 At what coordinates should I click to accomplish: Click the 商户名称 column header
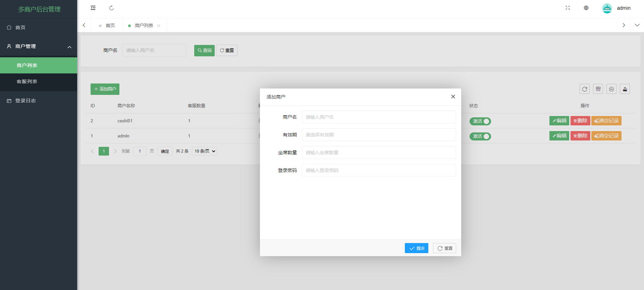click(126, 106)
